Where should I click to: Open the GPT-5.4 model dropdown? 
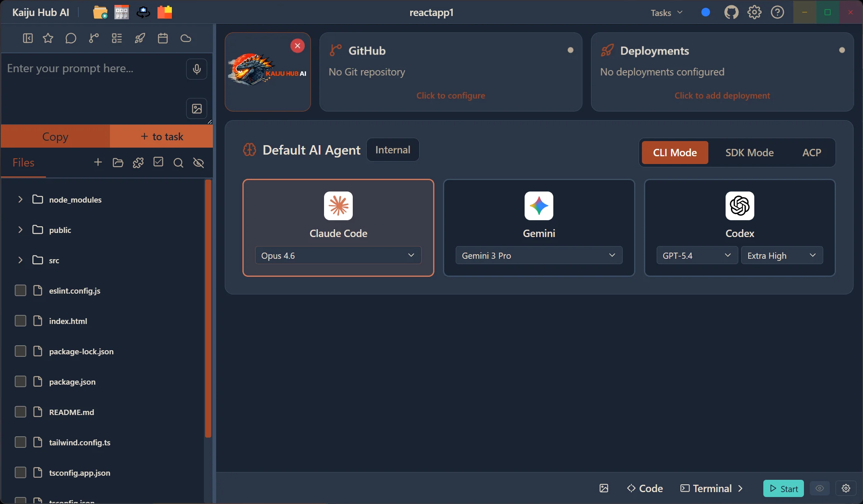697,255
